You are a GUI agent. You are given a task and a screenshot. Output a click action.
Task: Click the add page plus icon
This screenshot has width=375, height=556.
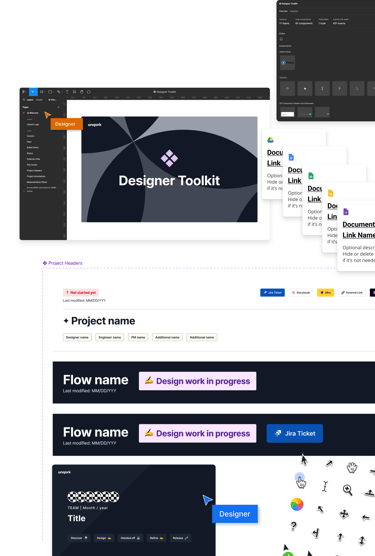click(58, 107)
